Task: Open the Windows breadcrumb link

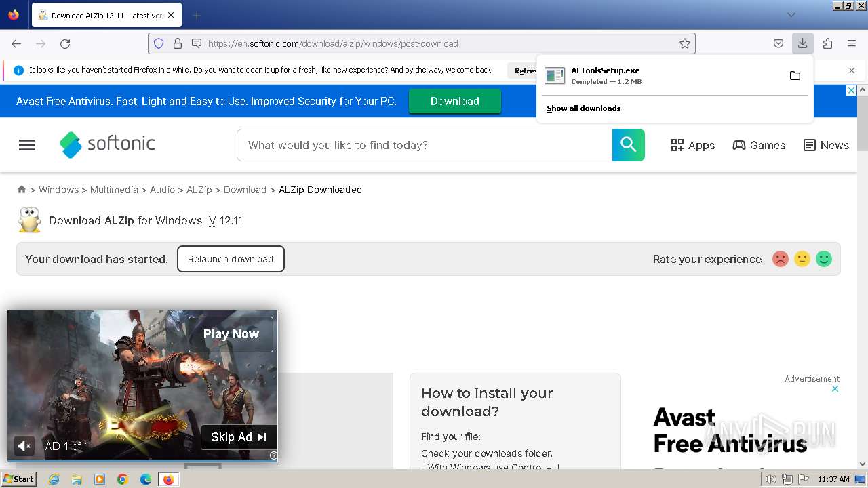Action: tap(58, 190)
